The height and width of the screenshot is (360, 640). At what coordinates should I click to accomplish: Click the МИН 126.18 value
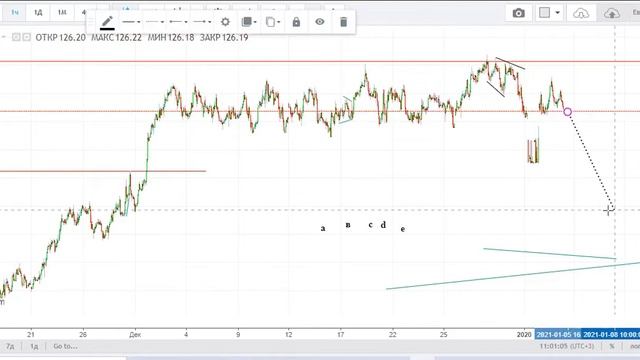click(171, 38)
